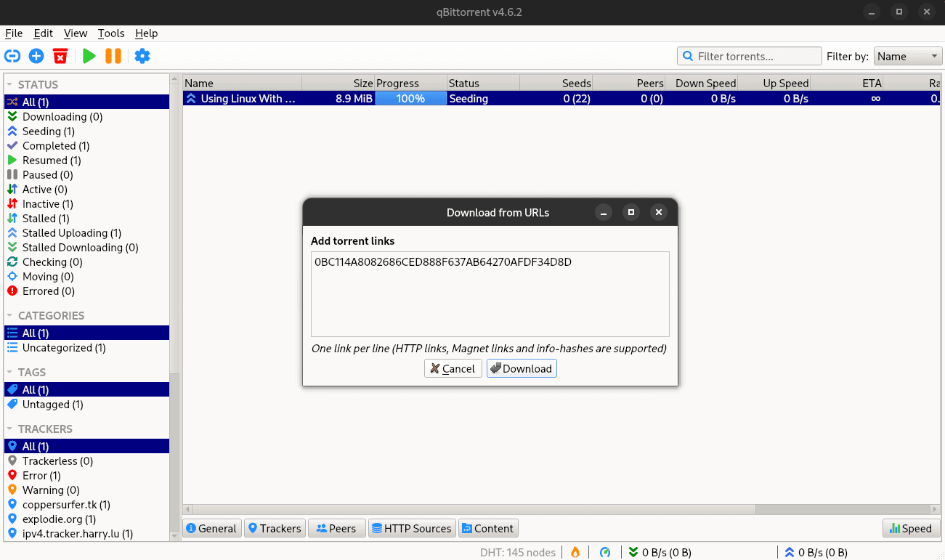Viewport: 945px width, 560px height.
Task: Select the Trackerless (0) tracker filter
Action: [x=86, y=461]
